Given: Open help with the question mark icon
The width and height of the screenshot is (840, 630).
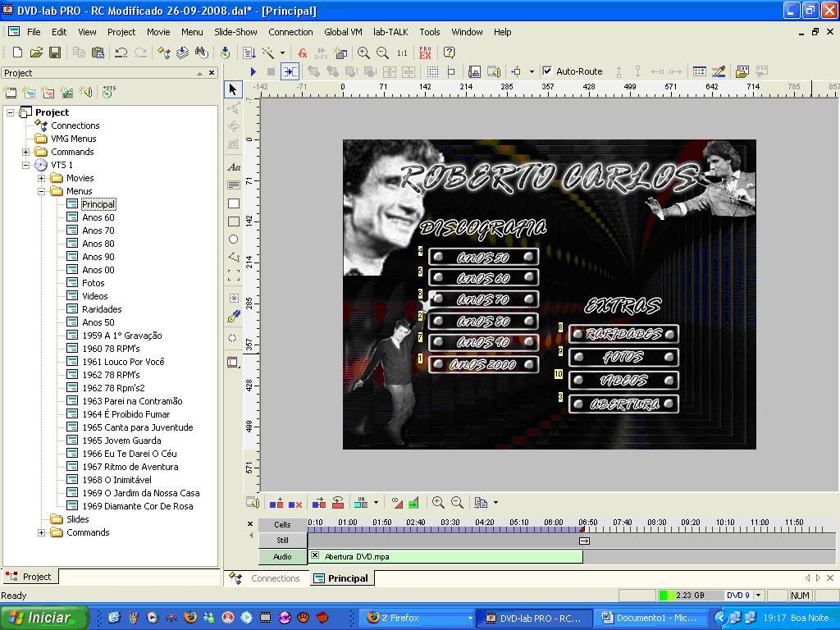Looking at the screenshot, I should tap(450, 52).
